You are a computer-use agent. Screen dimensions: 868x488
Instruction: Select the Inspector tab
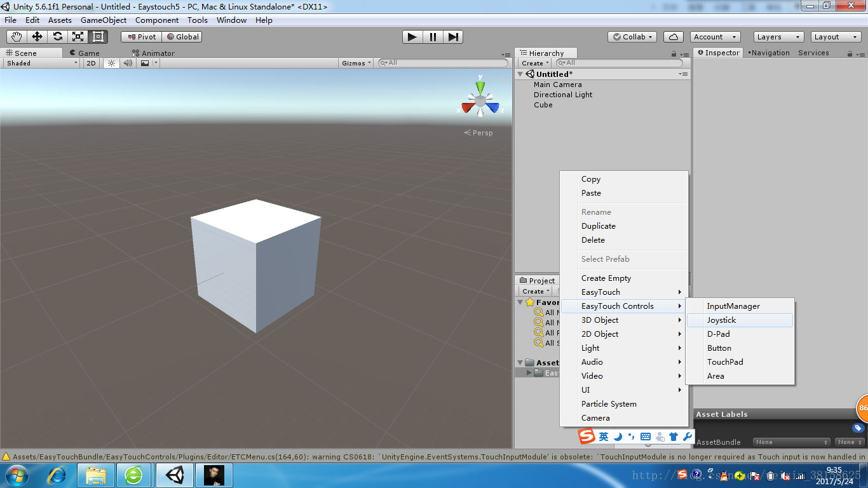[719, 53]
